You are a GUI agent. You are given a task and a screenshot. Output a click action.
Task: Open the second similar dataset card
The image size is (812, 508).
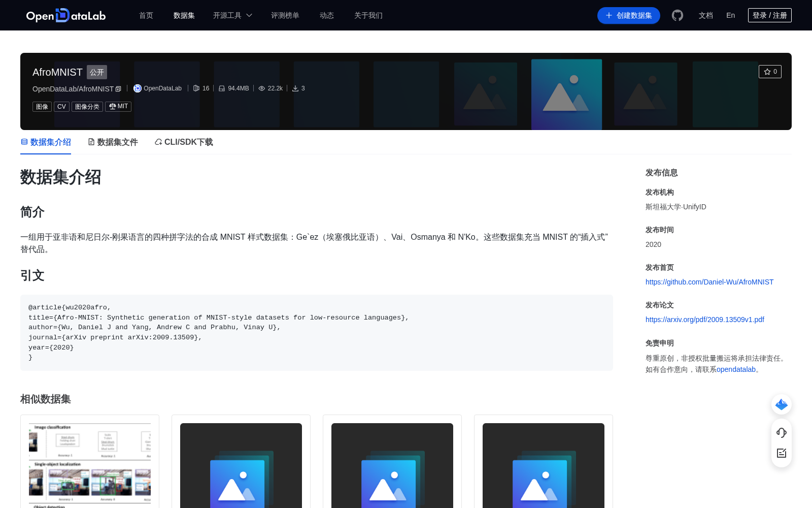241,461
